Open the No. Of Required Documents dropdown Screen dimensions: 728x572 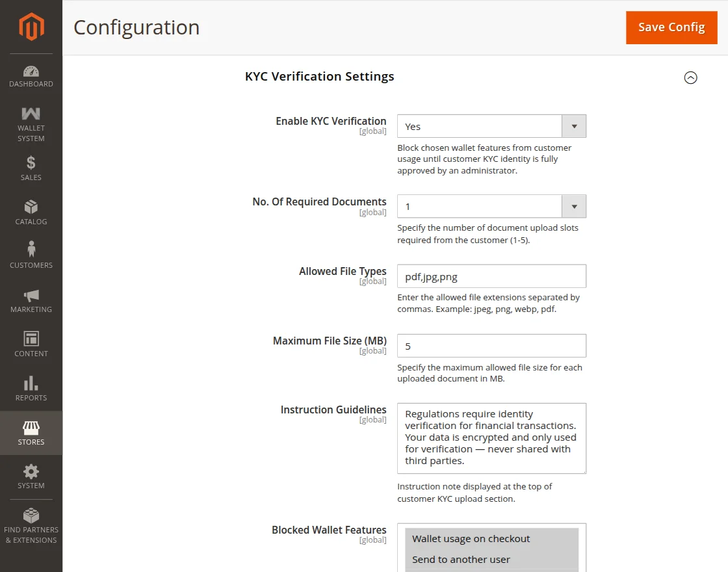tap(491, 207)
